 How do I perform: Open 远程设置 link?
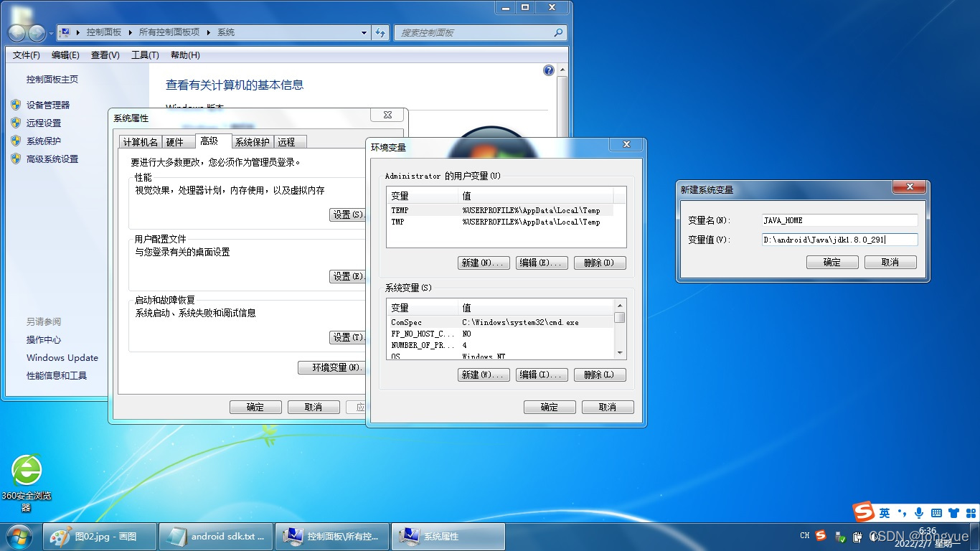tap(44, 123)
